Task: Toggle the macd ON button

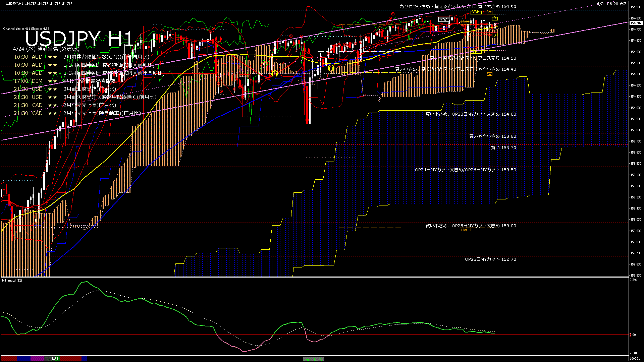Action: click(314, 359)
